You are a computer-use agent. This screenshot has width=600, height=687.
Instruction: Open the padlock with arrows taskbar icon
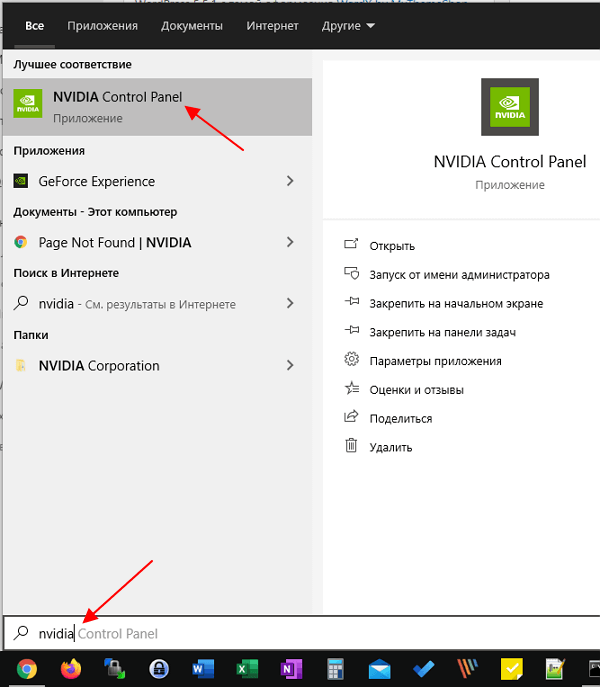pyautogui.click(x=115, y=669)
